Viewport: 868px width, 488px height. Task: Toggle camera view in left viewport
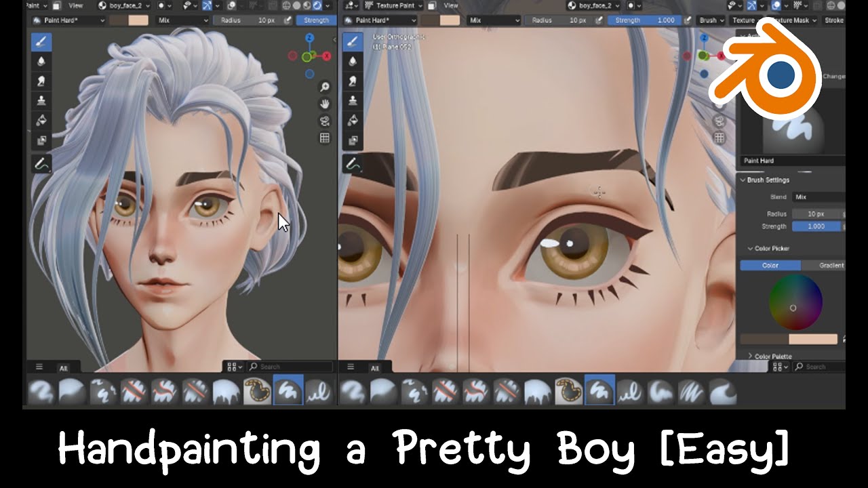point(325,121)
